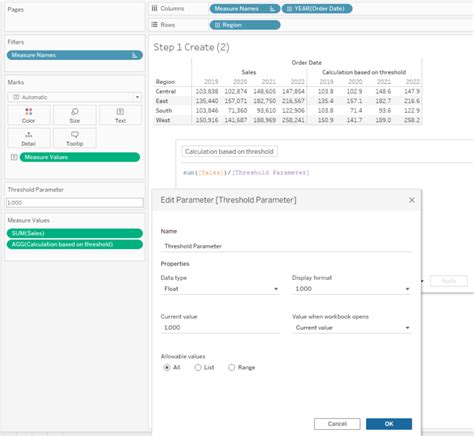Expand YEAR(Order Date) pill on Columns
Screen dimensions: 474x436
coord(289,9)
